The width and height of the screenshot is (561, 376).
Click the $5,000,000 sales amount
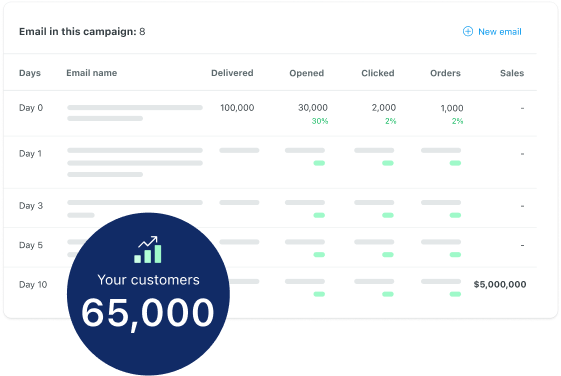(x=500, y=284)
